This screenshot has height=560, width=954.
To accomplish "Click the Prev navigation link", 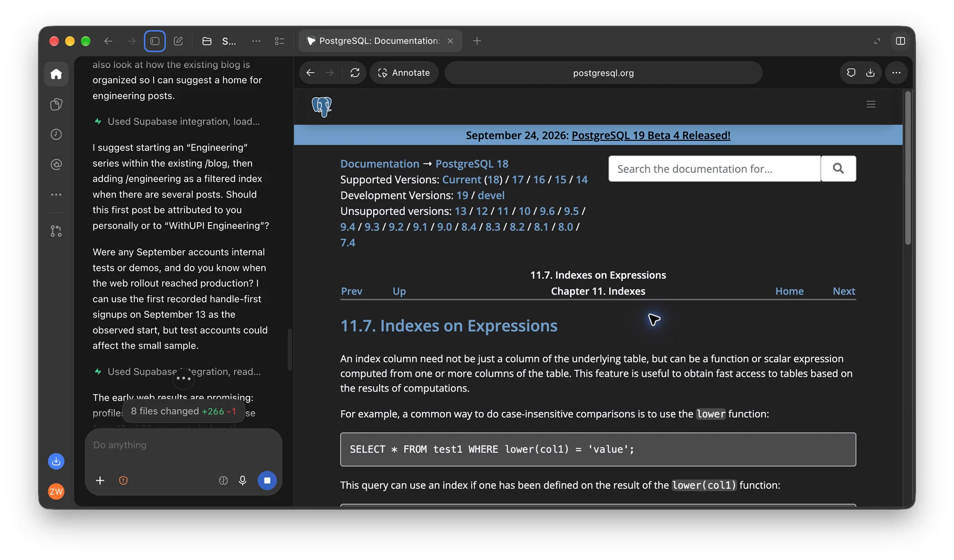I will coord(351,291).
